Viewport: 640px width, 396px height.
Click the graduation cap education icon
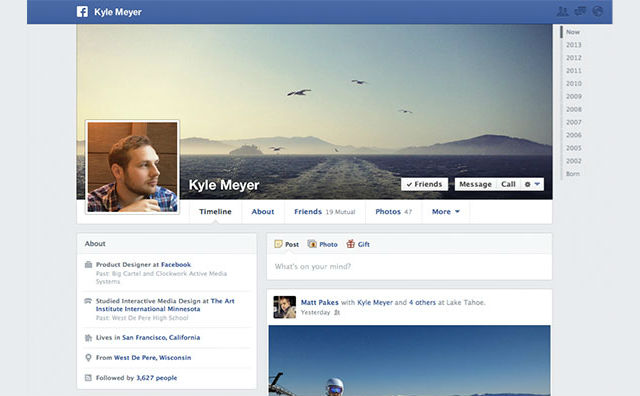click(88, 301)
